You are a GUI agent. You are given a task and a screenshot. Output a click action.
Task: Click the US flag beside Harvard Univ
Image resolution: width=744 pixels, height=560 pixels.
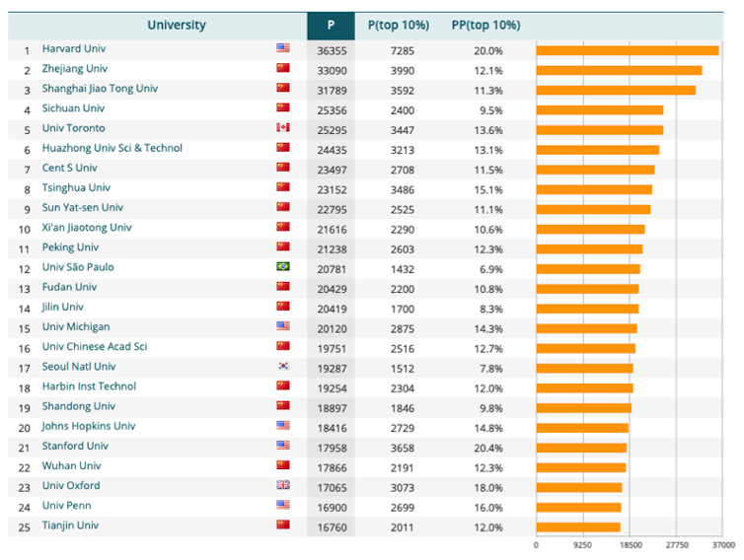pyautogui.click(x=283, y=48)
